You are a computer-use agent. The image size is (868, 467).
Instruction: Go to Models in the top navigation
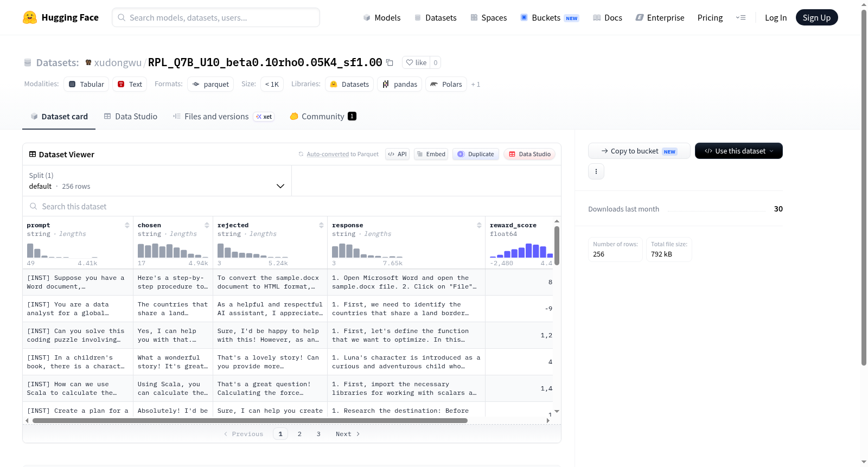[382, 18]
